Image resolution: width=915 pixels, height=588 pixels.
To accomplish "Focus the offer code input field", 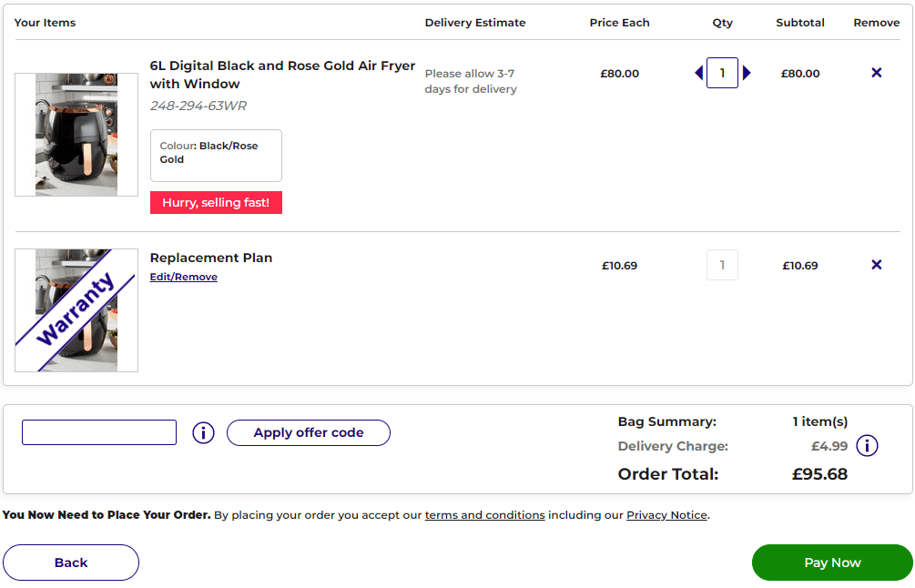I will (99, 432).
